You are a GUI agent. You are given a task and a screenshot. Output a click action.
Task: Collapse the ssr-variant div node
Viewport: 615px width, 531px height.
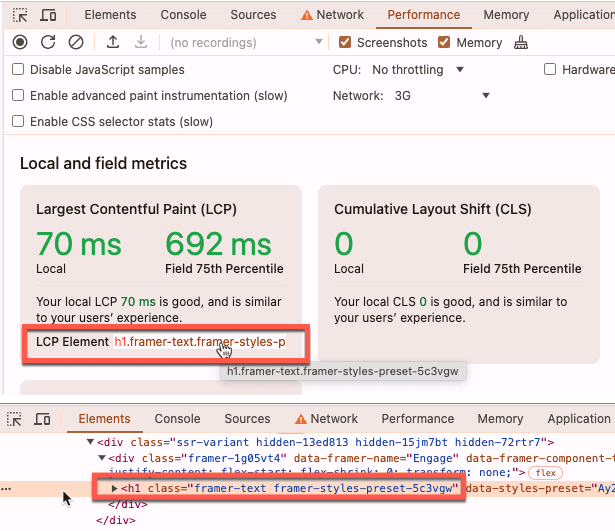pos(90,442)
